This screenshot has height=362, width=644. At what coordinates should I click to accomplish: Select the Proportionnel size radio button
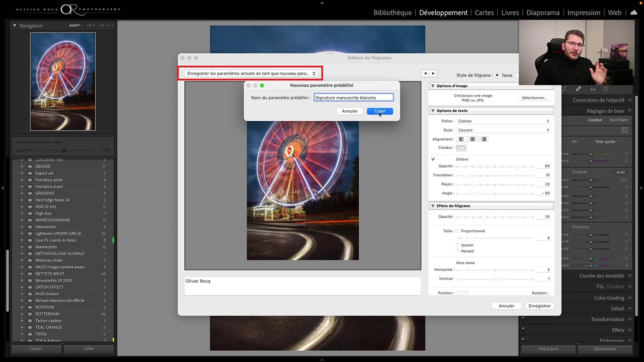click(x=458, y=231)
